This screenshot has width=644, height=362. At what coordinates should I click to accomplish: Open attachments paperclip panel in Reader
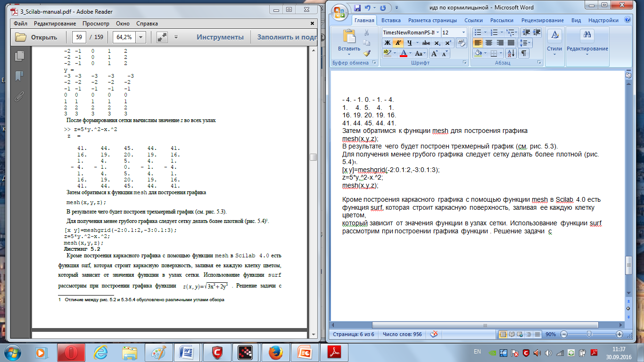click(19, 97)
